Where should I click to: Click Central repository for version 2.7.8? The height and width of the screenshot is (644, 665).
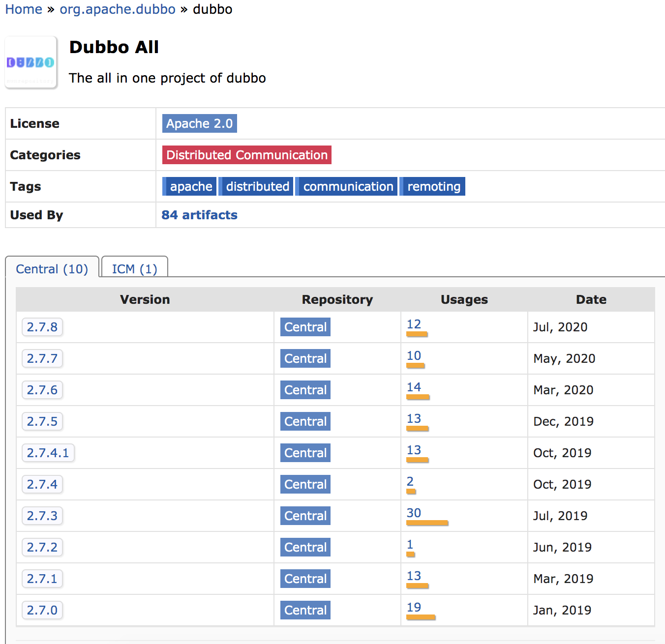(305, 327)
